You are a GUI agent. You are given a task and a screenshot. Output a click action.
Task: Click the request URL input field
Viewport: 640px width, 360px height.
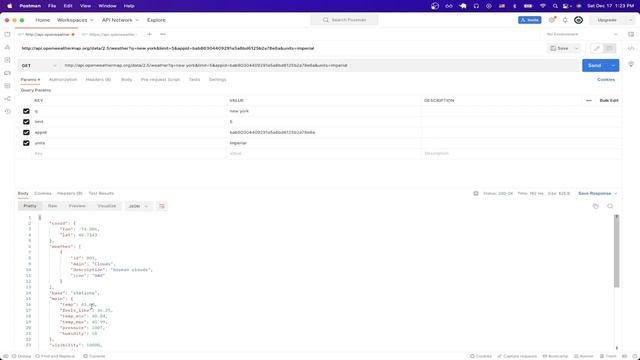click(320, 65)
